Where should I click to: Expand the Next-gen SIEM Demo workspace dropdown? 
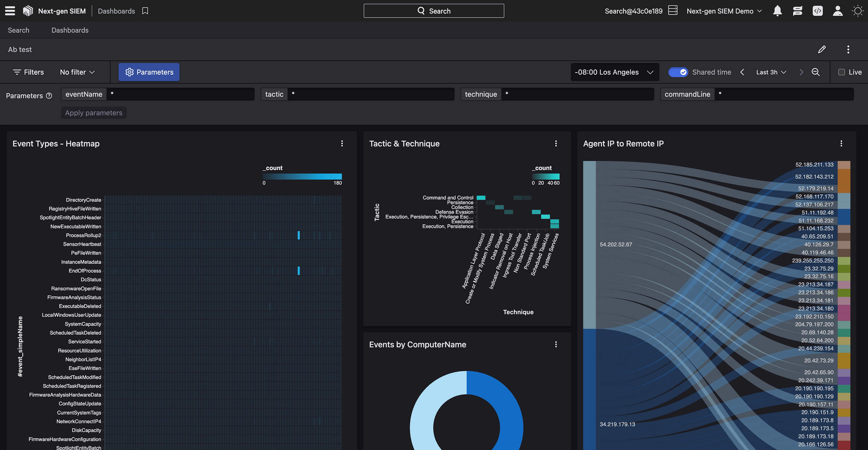click(724, 11)
